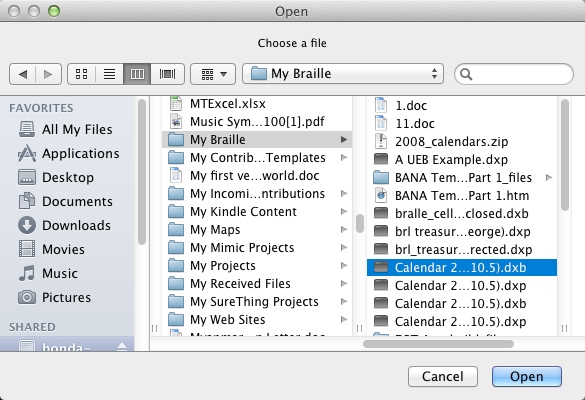Click the sidebar vertical scrollbar
Screen dimensions: 585x400
coord(142,172)
